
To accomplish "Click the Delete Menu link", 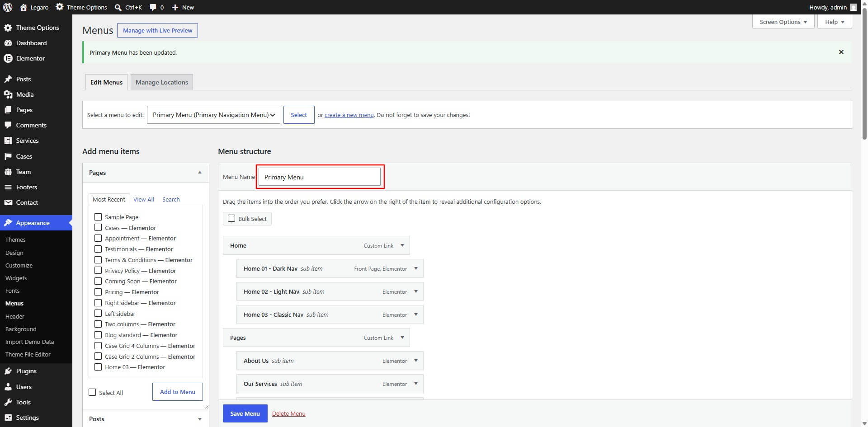I will [288, 413].
